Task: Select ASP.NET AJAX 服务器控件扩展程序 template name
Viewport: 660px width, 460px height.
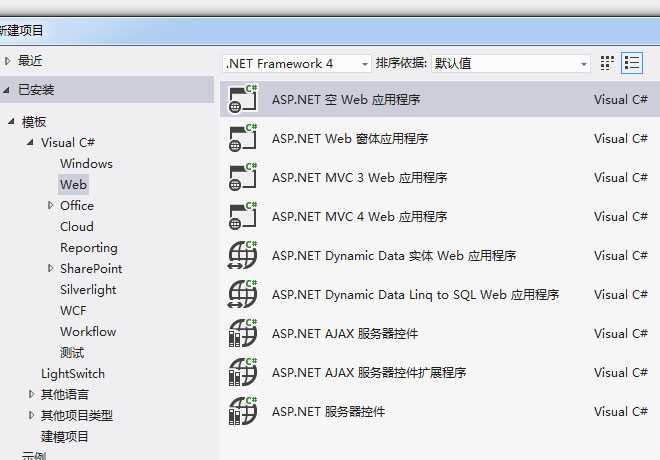Action: tap(369, 372)
